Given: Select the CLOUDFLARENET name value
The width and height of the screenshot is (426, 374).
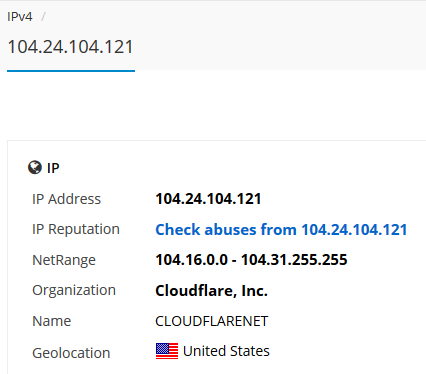Looking at the screenshot, I should coord(212,321).
